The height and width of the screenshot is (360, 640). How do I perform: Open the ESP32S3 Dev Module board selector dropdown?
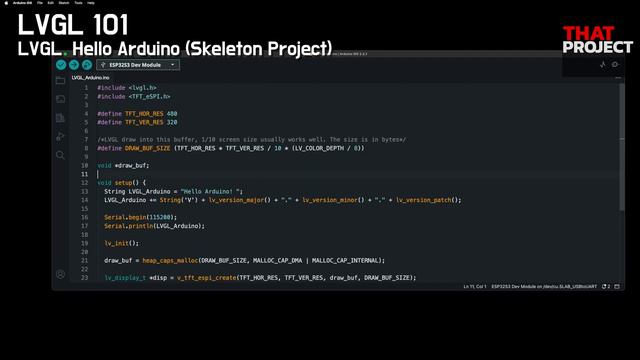pyautogui.click(x=138, y=65)
